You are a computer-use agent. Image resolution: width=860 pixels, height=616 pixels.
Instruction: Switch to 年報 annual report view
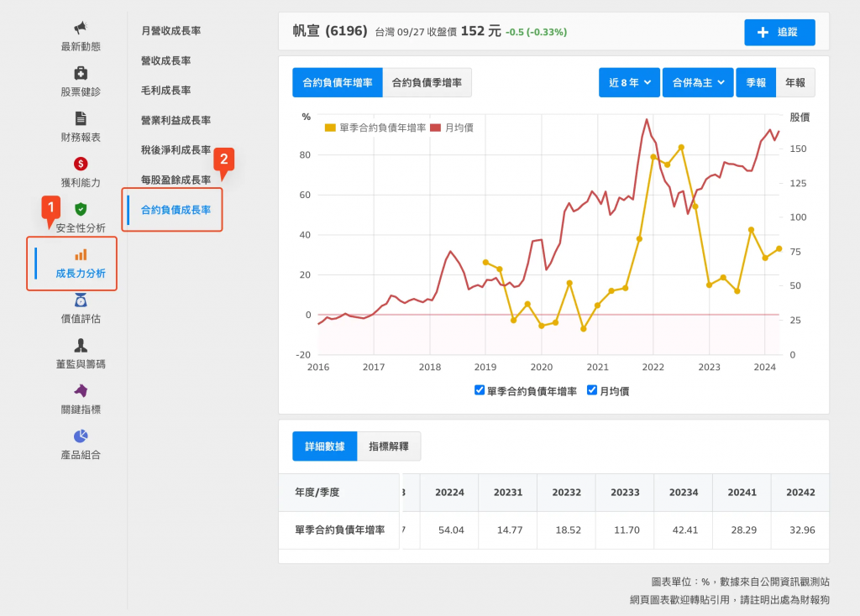[794, 82]
